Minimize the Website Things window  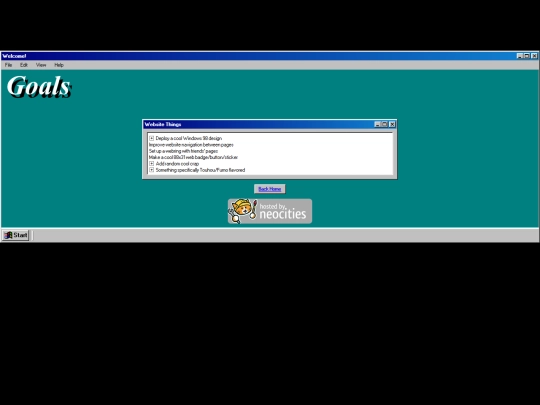(x=377, y=124)
